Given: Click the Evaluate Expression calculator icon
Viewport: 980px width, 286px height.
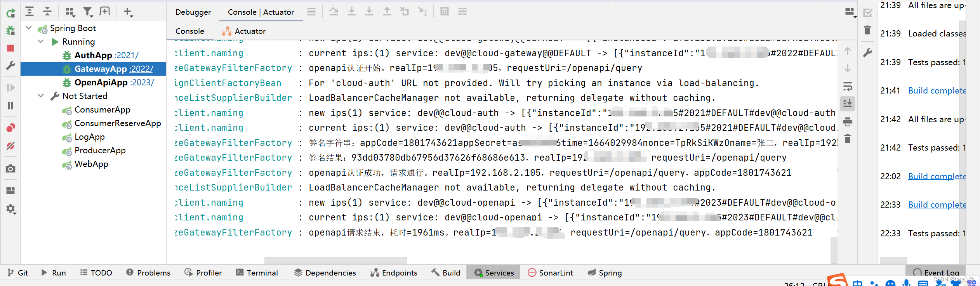Looking at the screenshot, I should [x=445, y=11].
